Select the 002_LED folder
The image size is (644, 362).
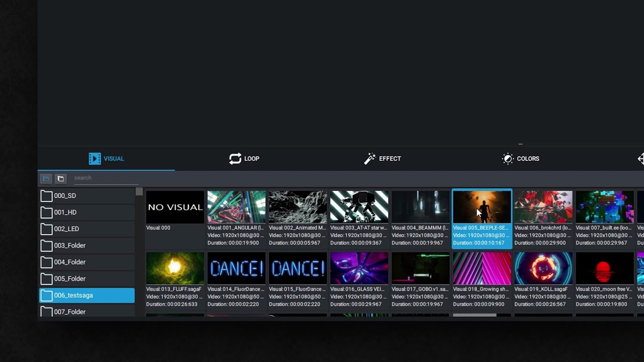click(x=87, y=229)
